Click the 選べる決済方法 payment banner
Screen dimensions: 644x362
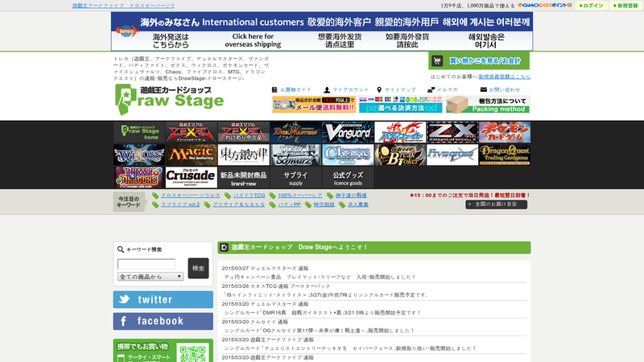point(400,105)
